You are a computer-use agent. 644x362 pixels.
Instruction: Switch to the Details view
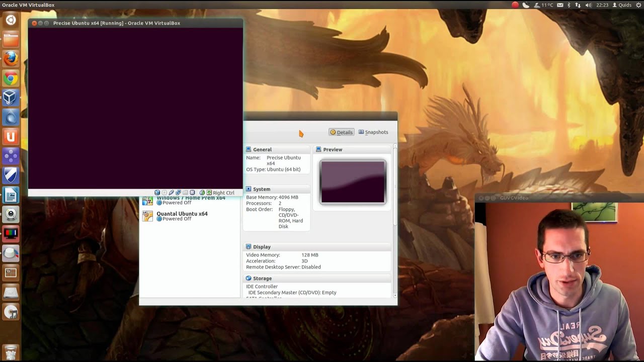(341, 132)
